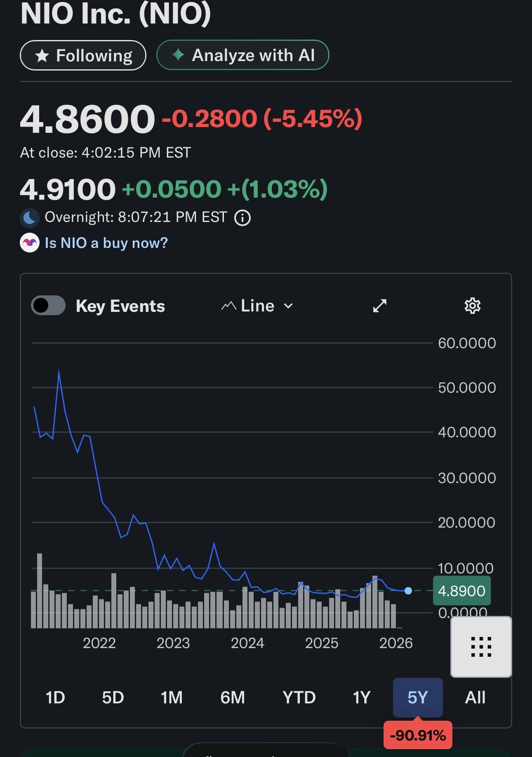This screenshot has height=757, width=532.
Task: Toggle the Key Events switch
Action: click(48, 306)
